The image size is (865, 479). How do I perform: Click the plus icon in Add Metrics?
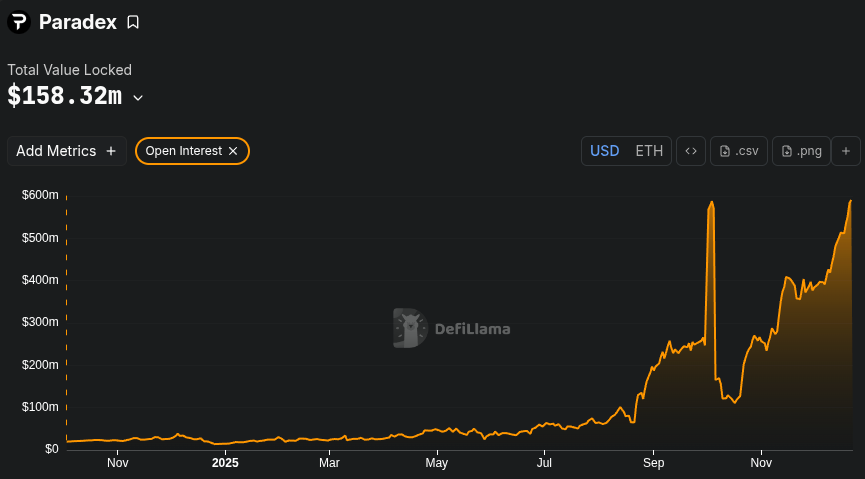tap(111, 151)
